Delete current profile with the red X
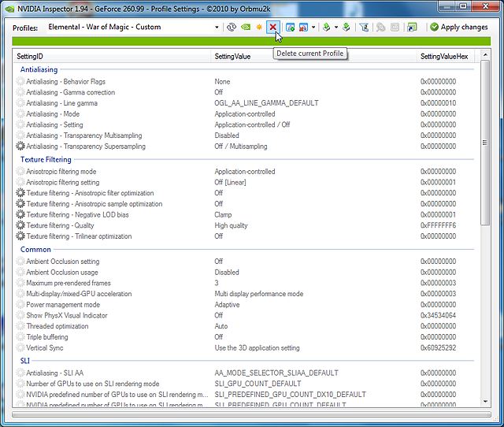The height and width of the screenshot is (427, 504). coord(273,28)
